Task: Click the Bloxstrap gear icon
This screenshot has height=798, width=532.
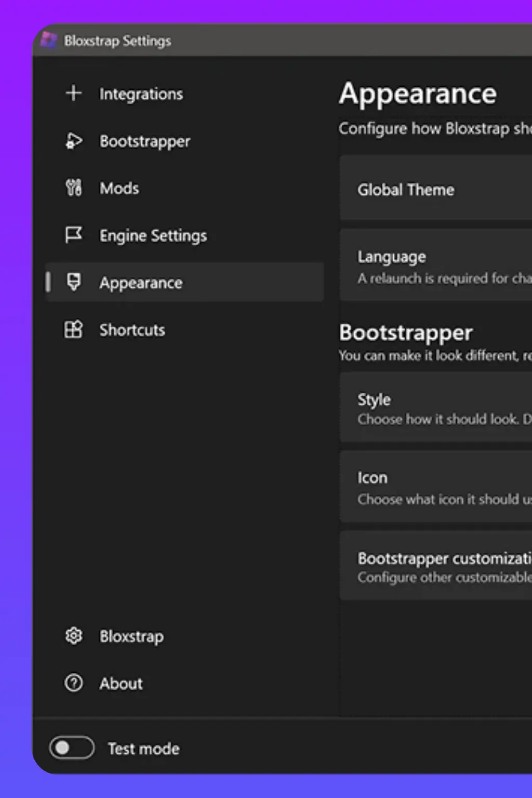Action: [x=74, y=635]
